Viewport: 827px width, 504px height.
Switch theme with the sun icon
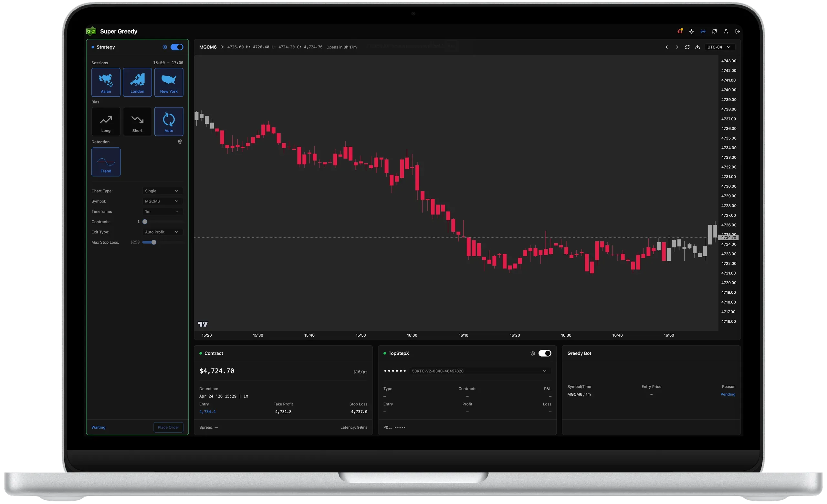[x=691, y=31]
